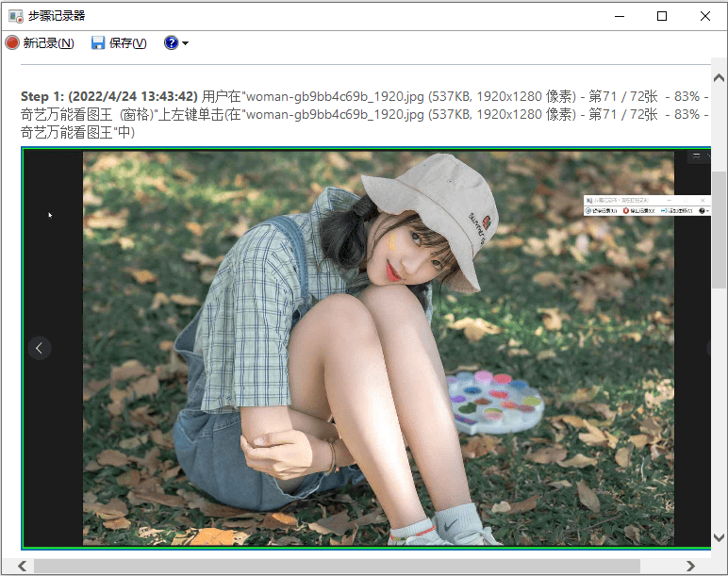Minimize the 步骤记录器 window

(x=619, y=16)
